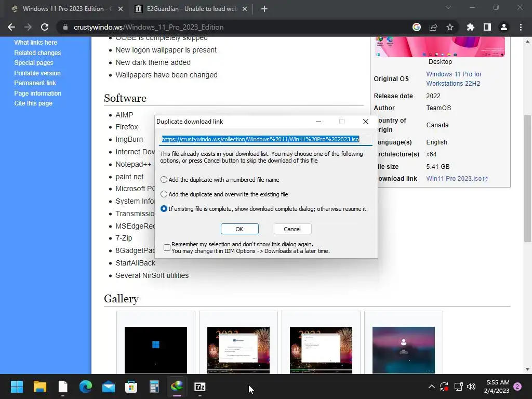Click the Printable version link
532x399 pixels.
37,73
